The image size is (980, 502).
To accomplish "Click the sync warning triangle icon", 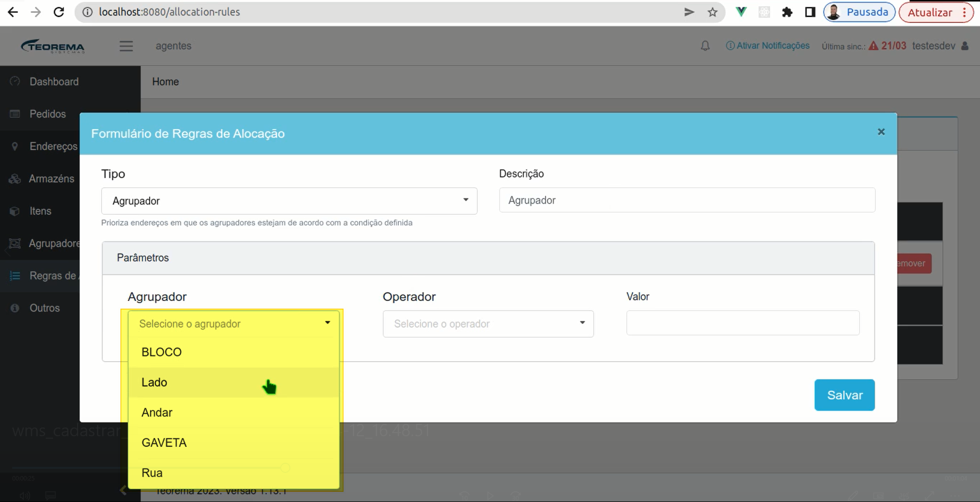I will pyautogui.click(x=873, y=46).
